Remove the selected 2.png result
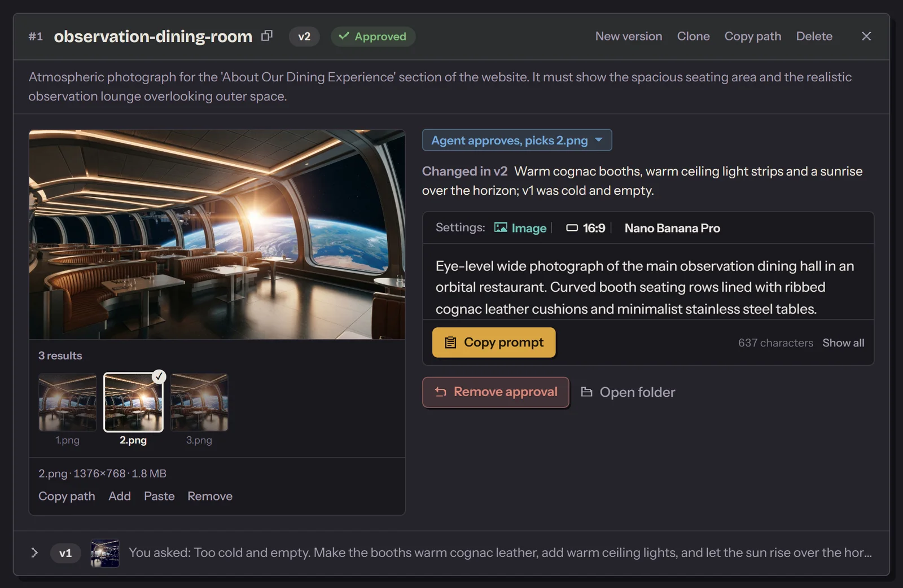903x588 pixels. pyautogui.click(x=210, y=496)
